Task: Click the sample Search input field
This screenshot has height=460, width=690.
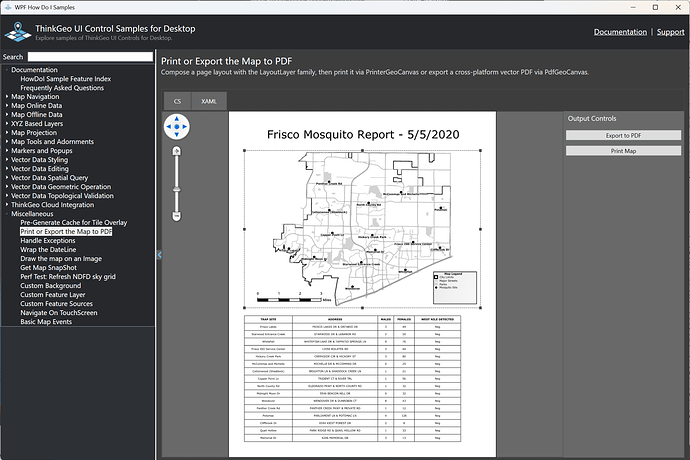Action: click(x=90, y=57)
